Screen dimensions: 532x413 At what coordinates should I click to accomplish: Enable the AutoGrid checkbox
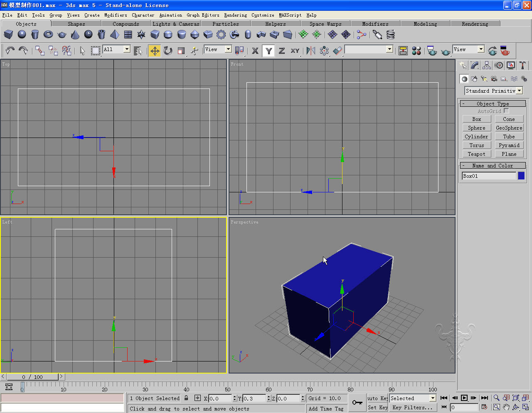506,111
